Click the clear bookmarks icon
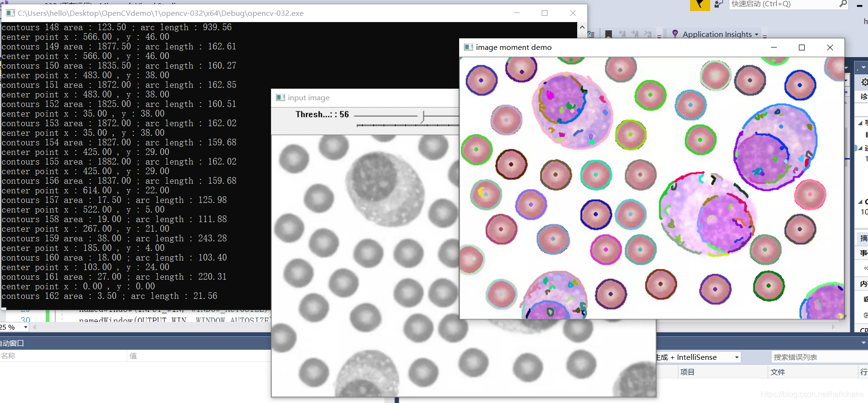868x403 pixels. coord(648,34)
